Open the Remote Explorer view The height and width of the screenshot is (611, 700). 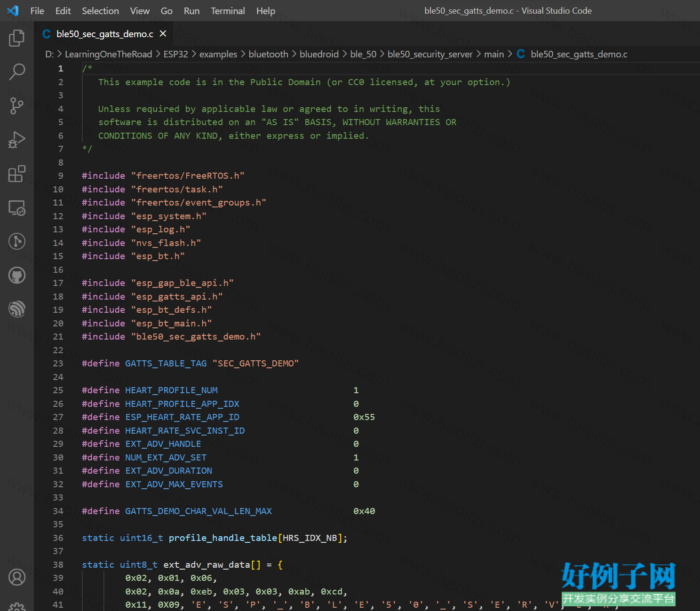click(17, 207)
